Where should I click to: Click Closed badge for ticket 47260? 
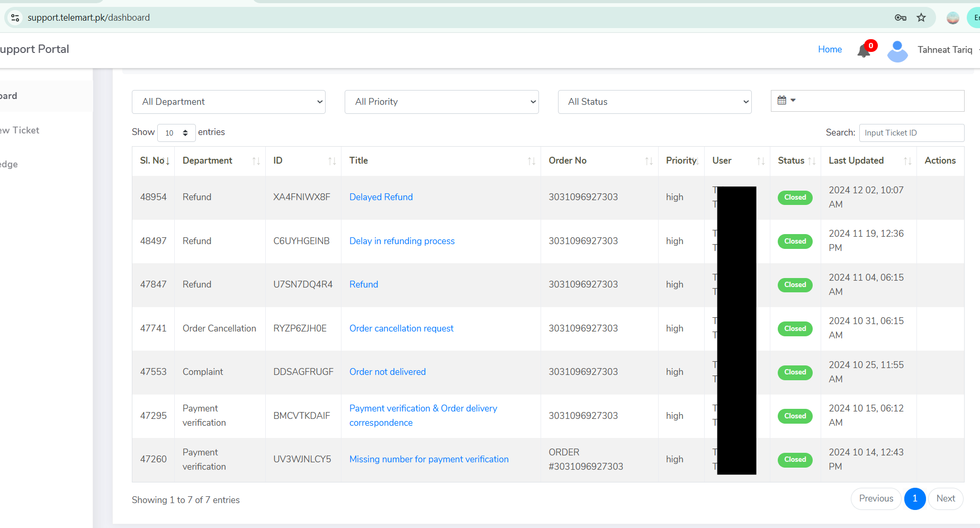tap(795, 460)
